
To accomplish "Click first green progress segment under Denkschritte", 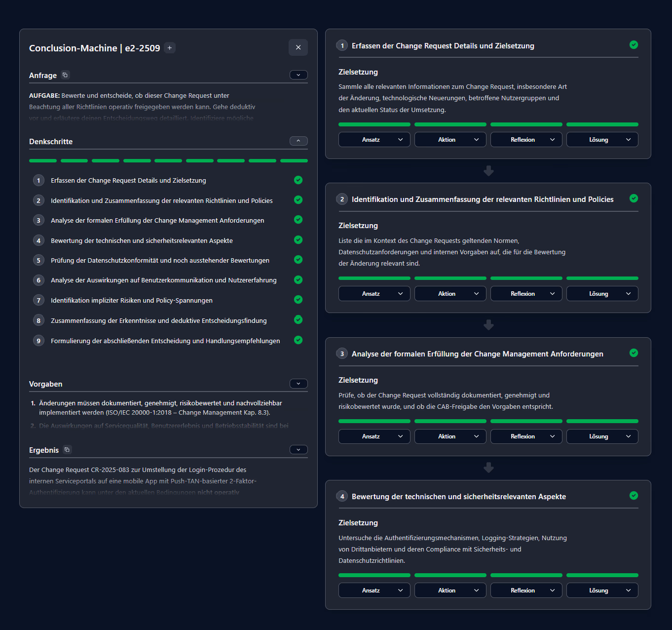I will [43, 161].
